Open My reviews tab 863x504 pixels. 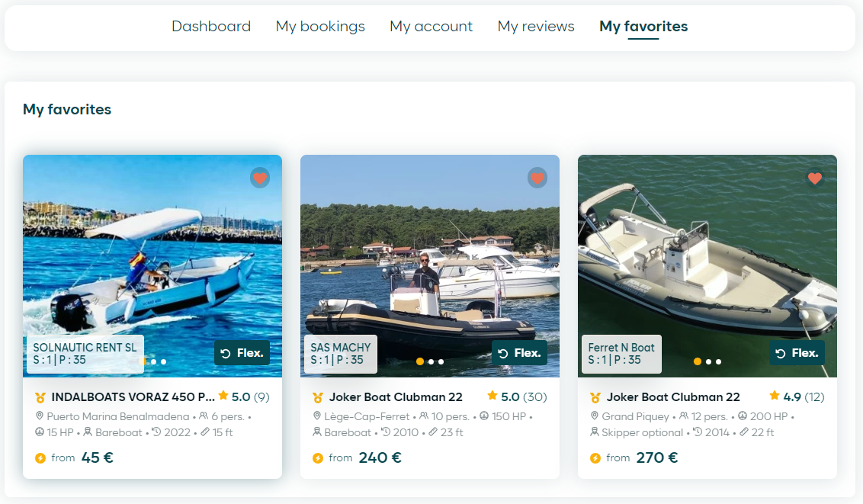click(536, 27)
